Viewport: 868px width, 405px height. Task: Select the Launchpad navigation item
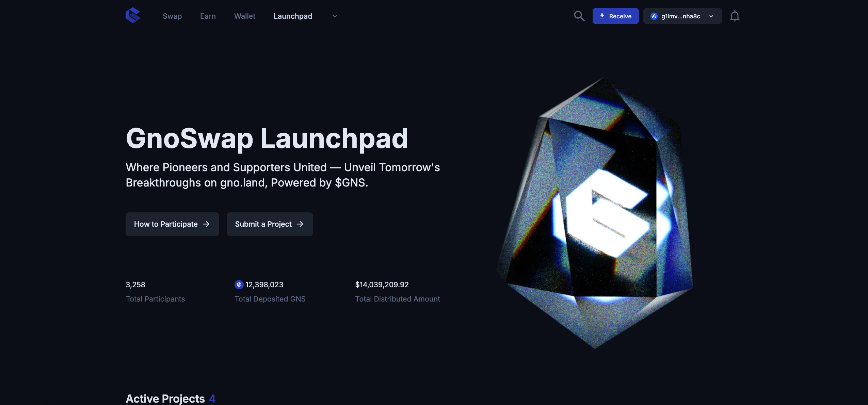tap(293, 16)
